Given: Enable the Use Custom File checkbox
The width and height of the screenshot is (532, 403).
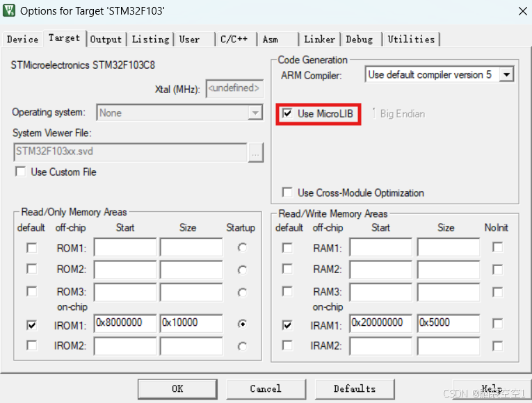Looking at the screenshot, I should click(x=20, y=172).
